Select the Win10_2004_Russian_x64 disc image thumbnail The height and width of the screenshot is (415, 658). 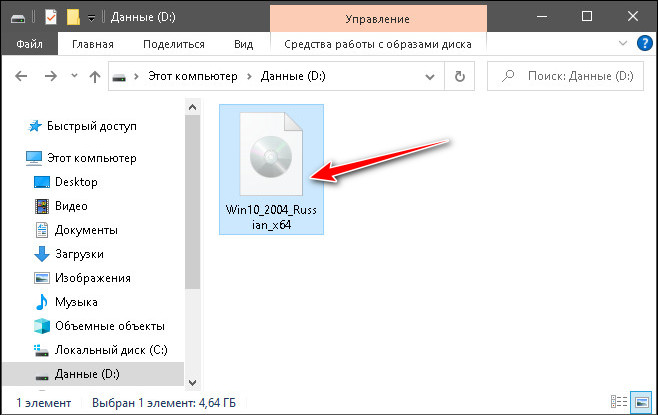[x=271, y=154]
